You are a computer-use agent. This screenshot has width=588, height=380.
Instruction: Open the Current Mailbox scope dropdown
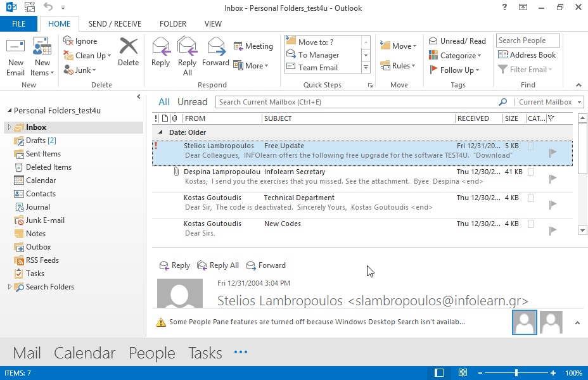(x=549, y=102)
